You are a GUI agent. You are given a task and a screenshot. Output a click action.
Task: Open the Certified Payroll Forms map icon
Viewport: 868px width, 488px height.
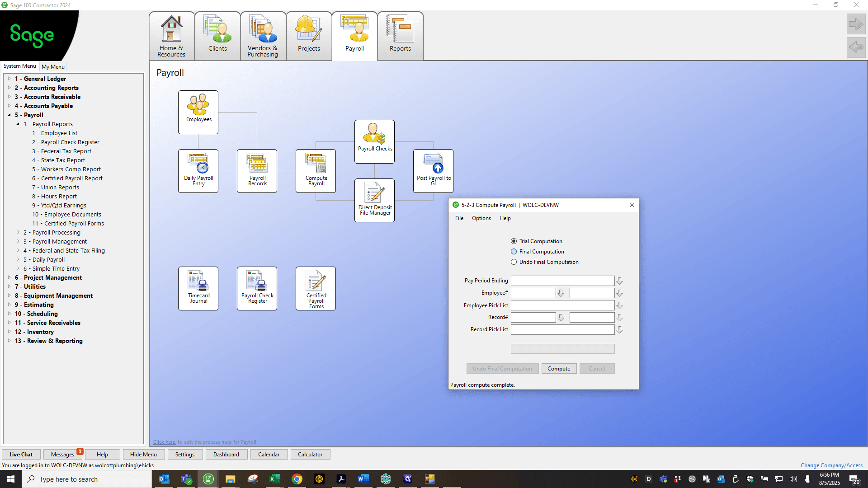tap(316, 288)
